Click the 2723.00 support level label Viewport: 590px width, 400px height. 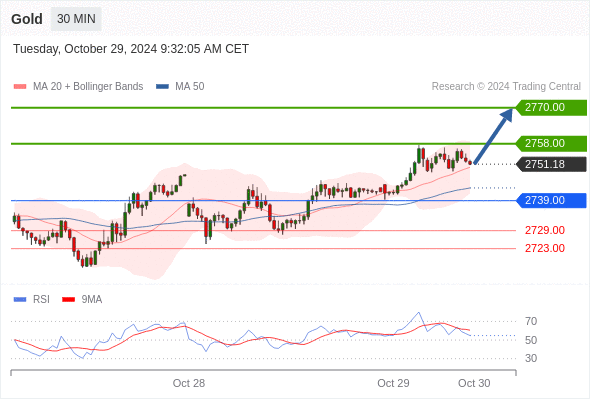click(x=545, y=248)
